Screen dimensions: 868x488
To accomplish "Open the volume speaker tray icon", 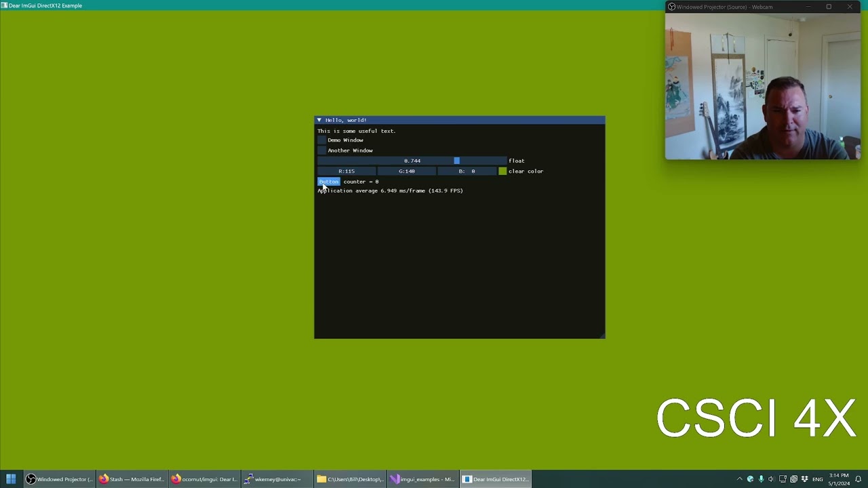I will [x=771, y=479].
